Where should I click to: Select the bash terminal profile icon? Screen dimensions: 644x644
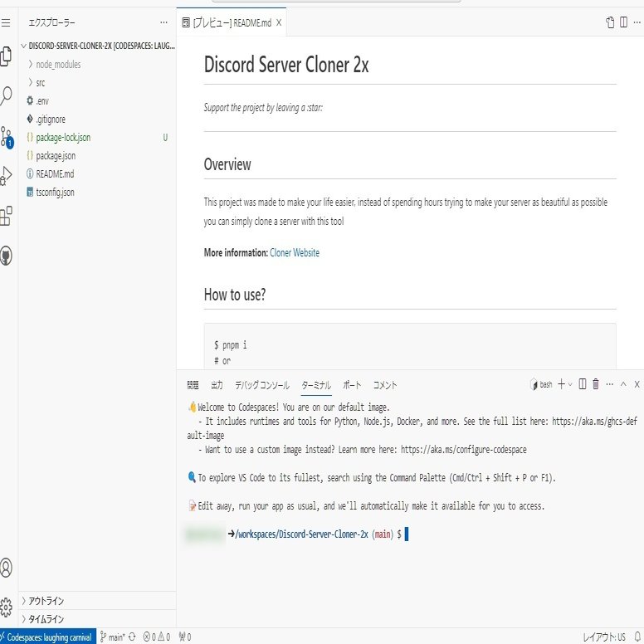[534, 384]
